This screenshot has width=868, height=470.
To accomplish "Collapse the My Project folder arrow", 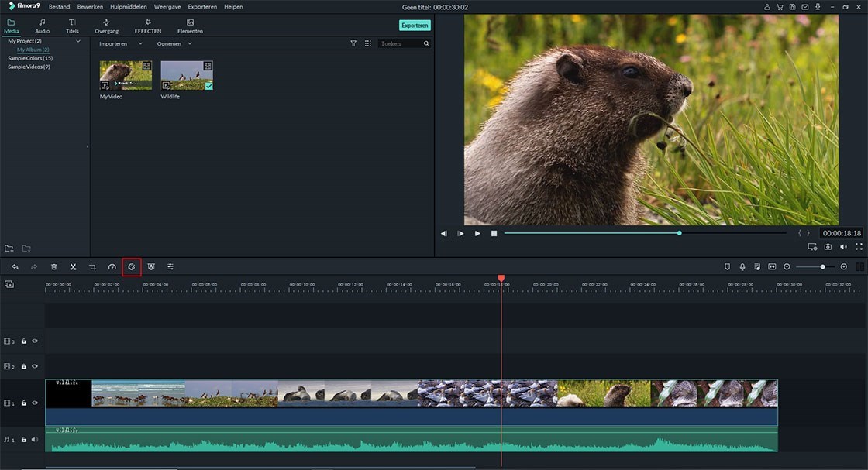I will click(x=78, y=41).
